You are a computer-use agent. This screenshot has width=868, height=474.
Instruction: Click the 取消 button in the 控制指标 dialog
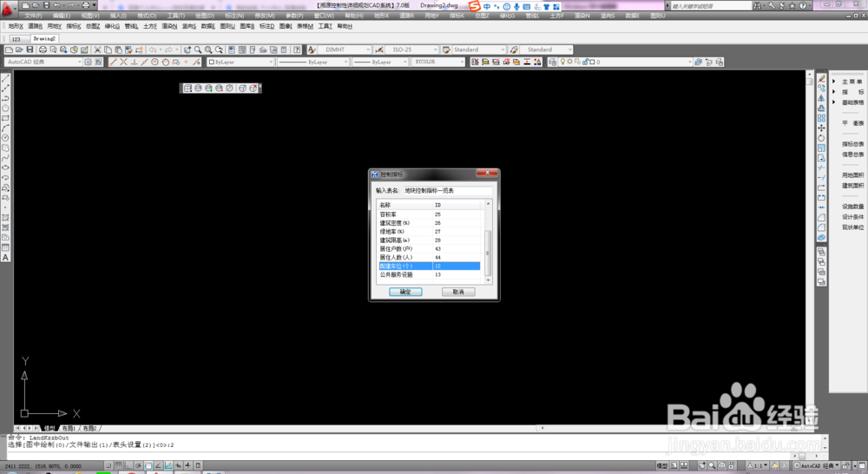pyautogui.click(x=458, y=292)
